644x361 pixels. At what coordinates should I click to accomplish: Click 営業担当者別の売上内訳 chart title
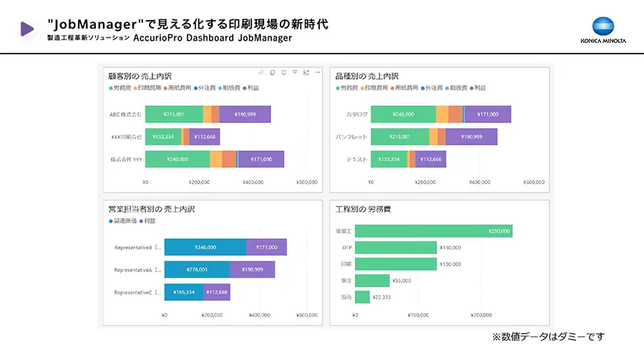151,209
